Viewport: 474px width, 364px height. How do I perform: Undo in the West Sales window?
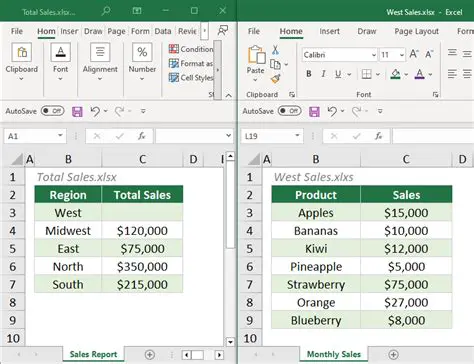coord(332,111)
